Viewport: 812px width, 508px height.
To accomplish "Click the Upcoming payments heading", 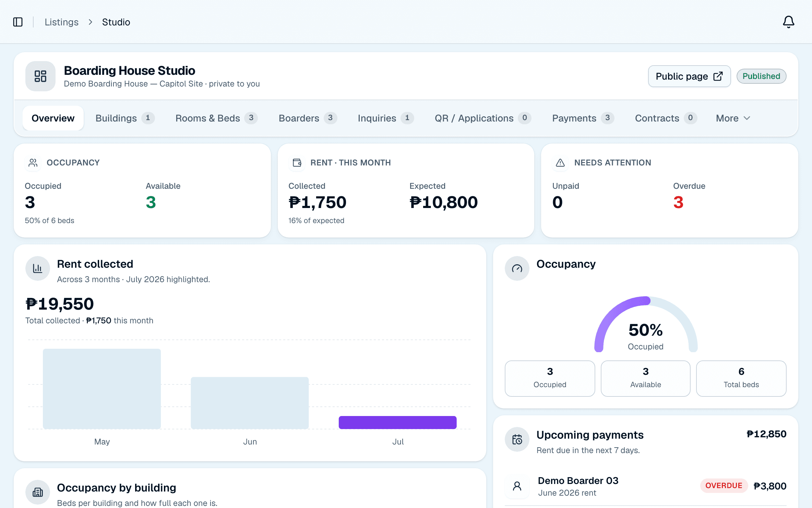I will (x=590, y=435).
